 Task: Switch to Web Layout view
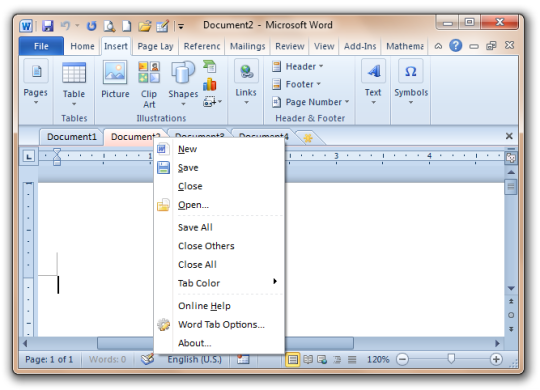[x=322, y=360]
